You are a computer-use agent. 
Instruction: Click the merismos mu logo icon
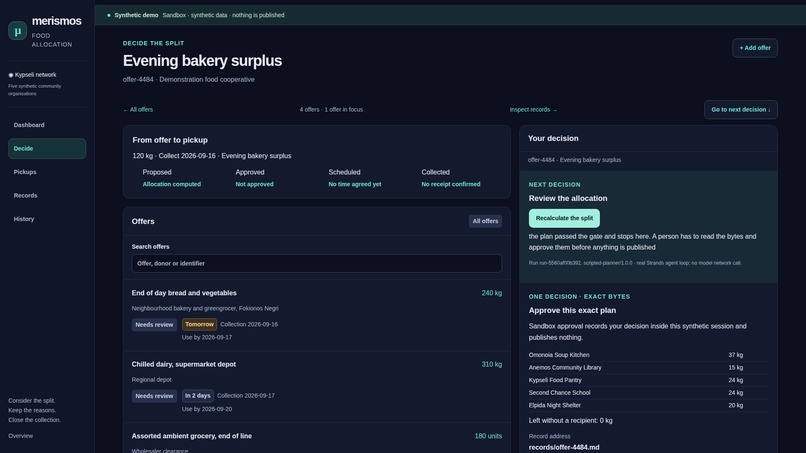17,31
